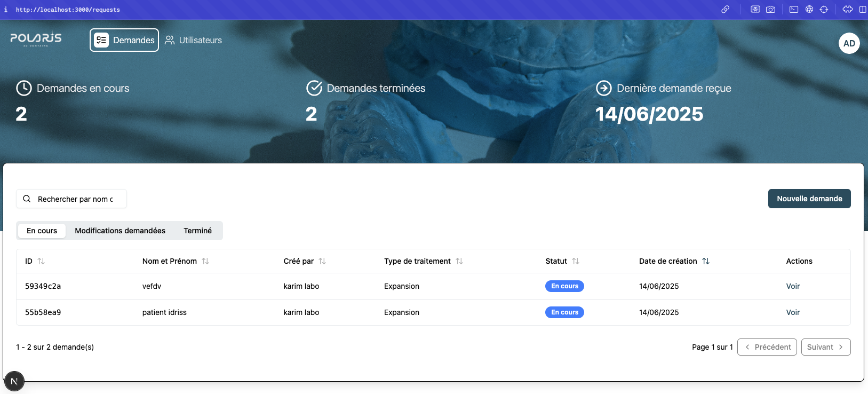Click the camera screenshot icon
Image resolution: width=868 pixels, height=394 pixels.
pos(770,9)
